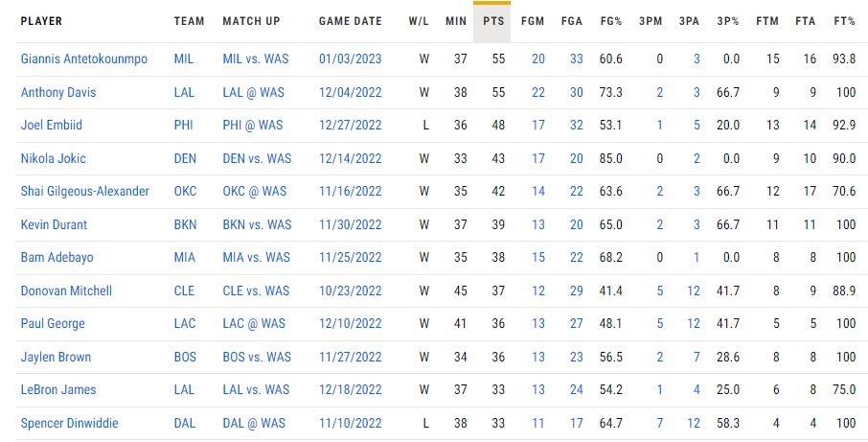Open game dated 10/23/2022

click(x=351, y=291)
